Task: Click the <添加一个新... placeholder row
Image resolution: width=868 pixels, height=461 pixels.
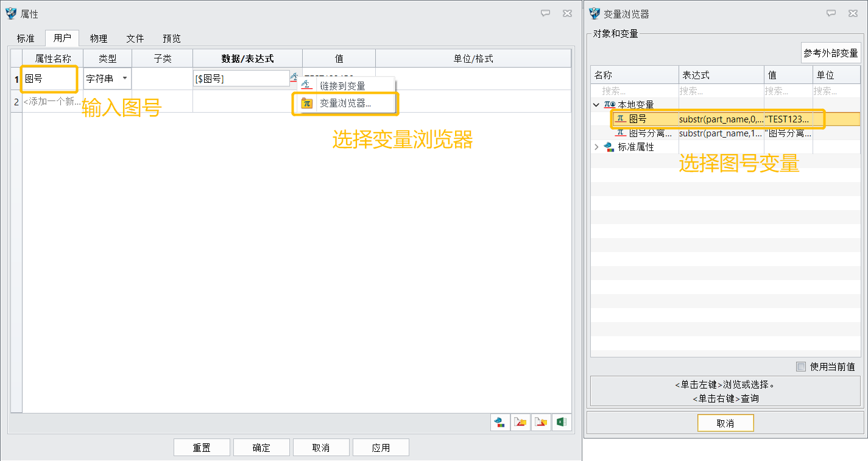Action: [52, 102]
